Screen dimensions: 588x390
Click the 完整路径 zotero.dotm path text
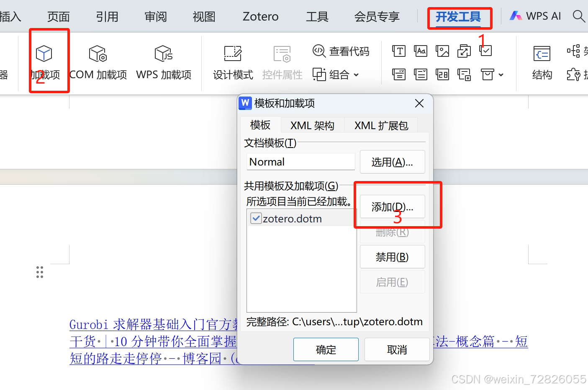coord(334,321)
